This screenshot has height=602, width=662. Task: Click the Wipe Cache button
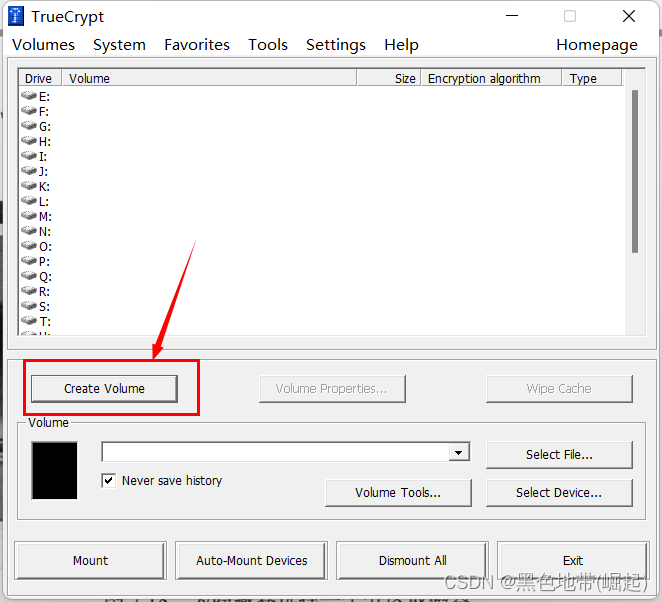coord(559,388)
